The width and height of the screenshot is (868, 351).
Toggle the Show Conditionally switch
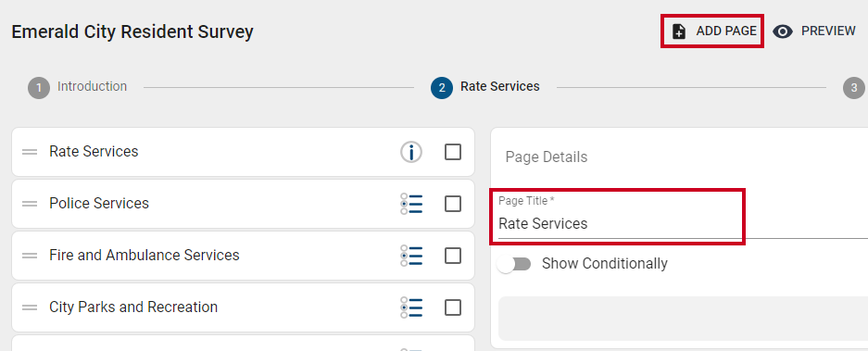pos(514,264)
